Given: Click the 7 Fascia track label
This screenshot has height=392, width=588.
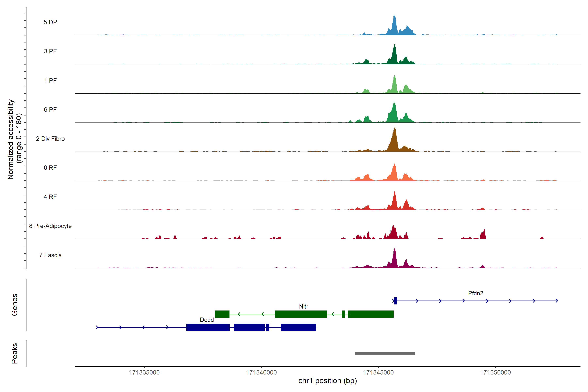Looking at the screenshot, I should coord(50,255).
